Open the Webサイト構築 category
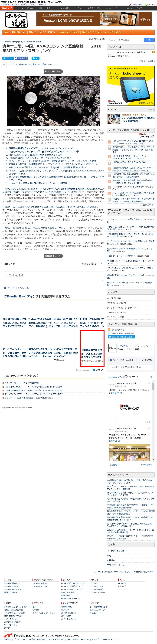 click(x=114, y=298)
